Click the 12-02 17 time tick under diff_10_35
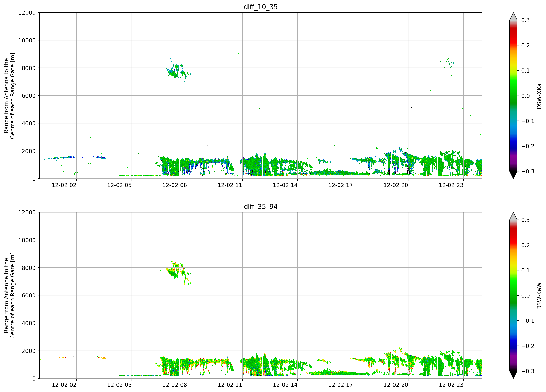Image resolution: width=546 pixels, height=392 pixels. click(x=341, y=185)
